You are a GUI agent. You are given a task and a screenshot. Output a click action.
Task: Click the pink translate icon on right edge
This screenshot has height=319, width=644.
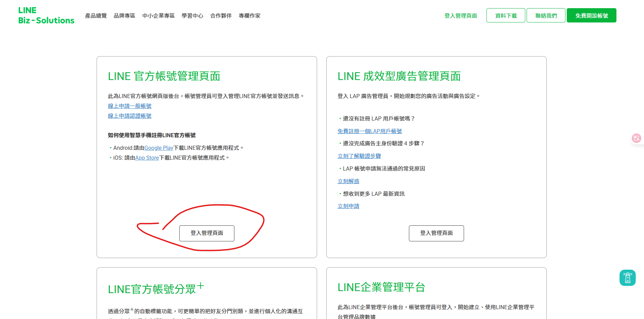636,138
